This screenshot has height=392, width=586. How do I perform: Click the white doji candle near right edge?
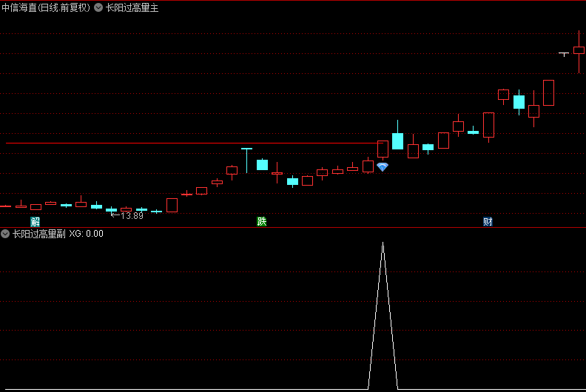[x=564, y=54]
